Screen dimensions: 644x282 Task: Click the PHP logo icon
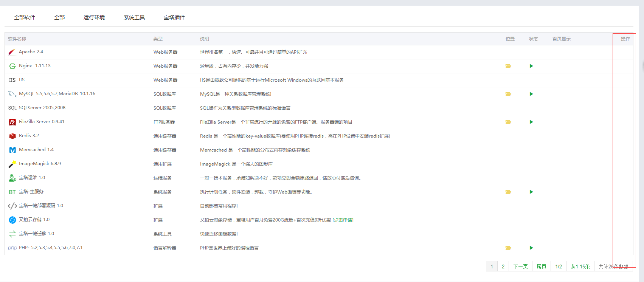click(12, 248)
